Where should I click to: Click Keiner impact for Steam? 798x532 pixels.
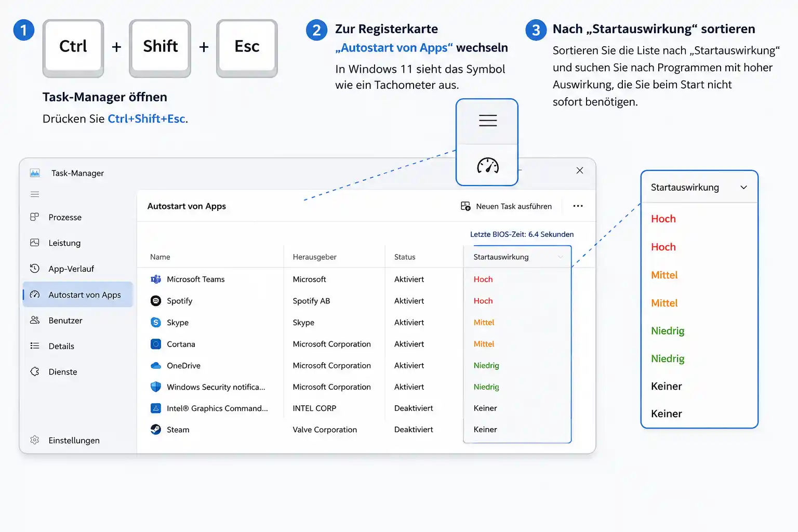[x=485, y=430]
